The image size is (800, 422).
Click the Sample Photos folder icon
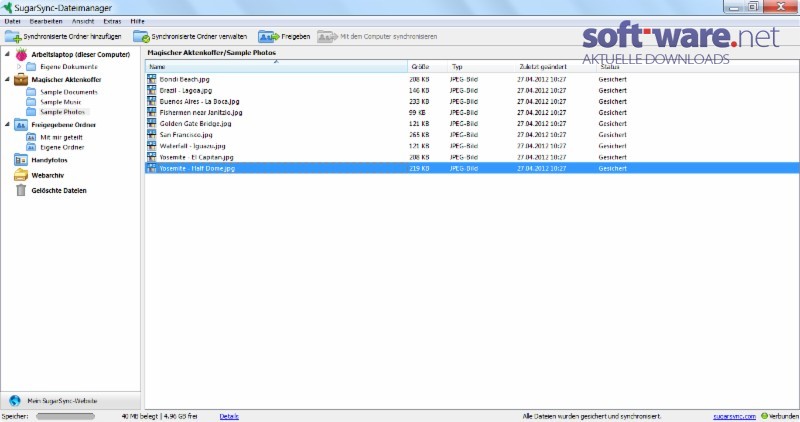tap(31, 112)
